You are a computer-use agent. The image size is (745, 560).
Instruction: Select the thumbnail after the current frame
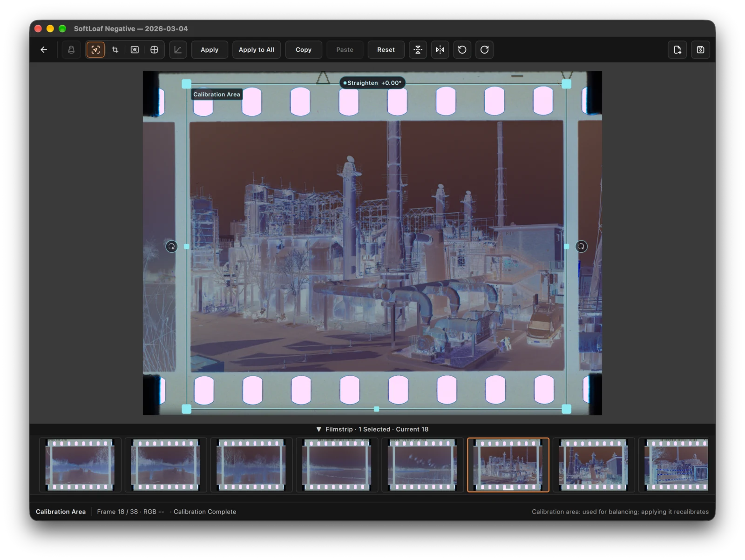click(594, 465)
